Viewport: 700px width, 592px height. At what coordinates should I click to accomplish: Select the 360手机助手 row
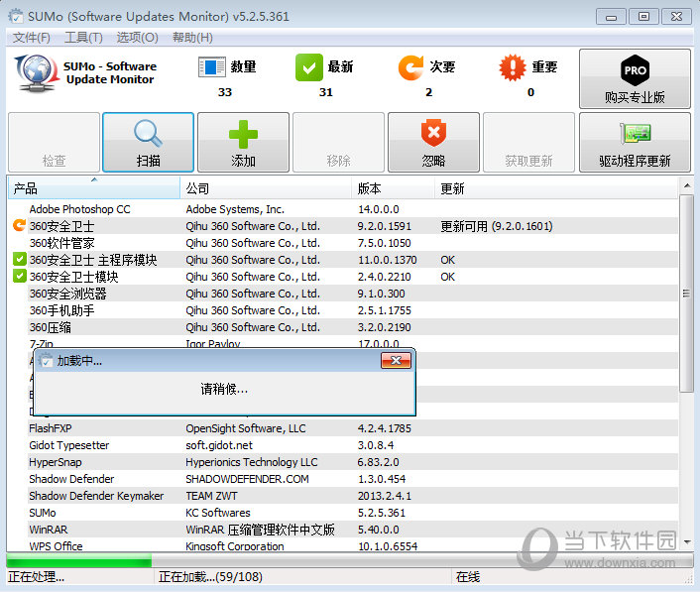tap(342, 310)
